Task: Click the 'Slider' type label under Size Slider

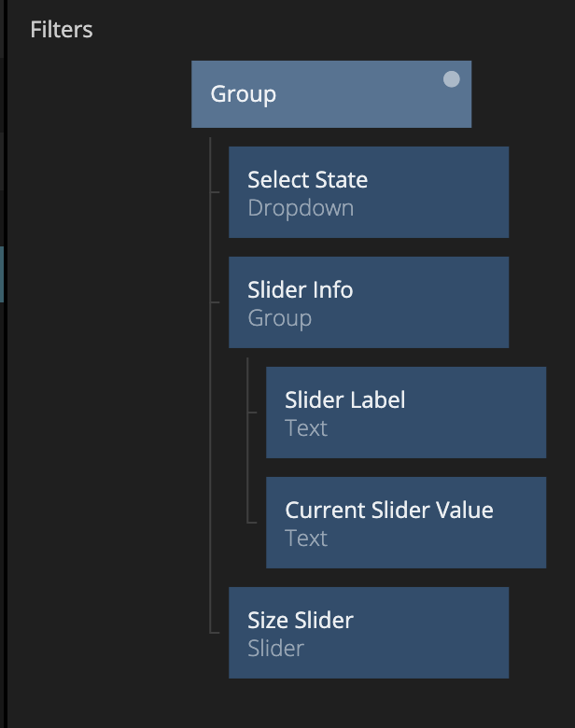Action: tap(276, 648)
